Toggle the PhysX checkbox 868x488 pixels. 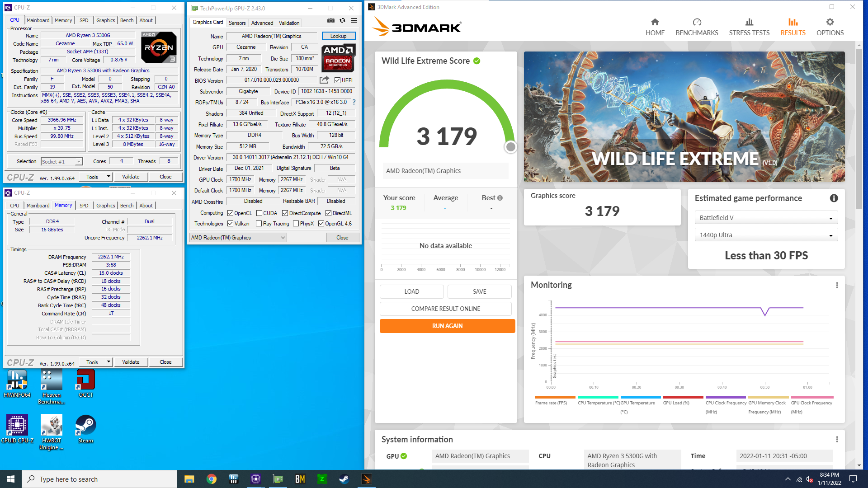[x=296, y=224]
